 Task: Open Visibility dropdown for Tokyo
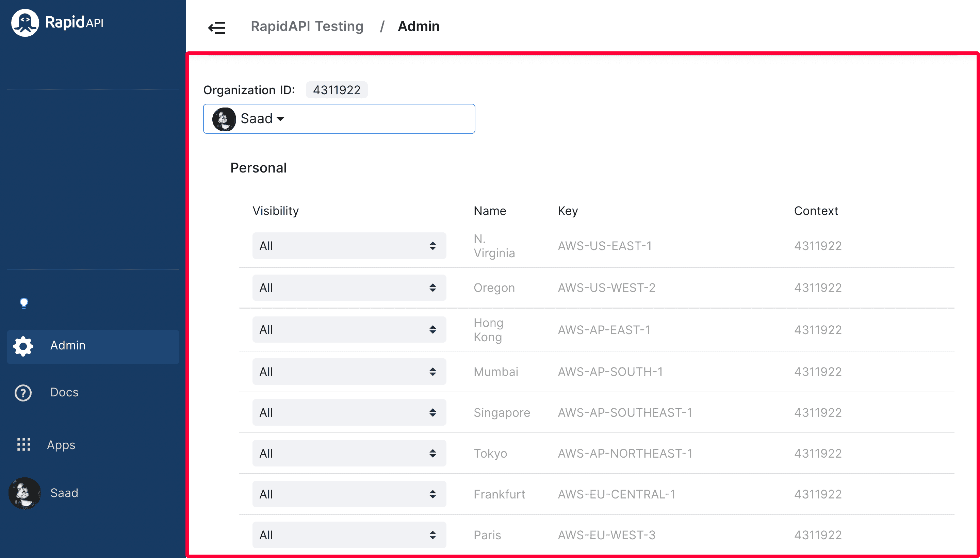coord(349,453)
